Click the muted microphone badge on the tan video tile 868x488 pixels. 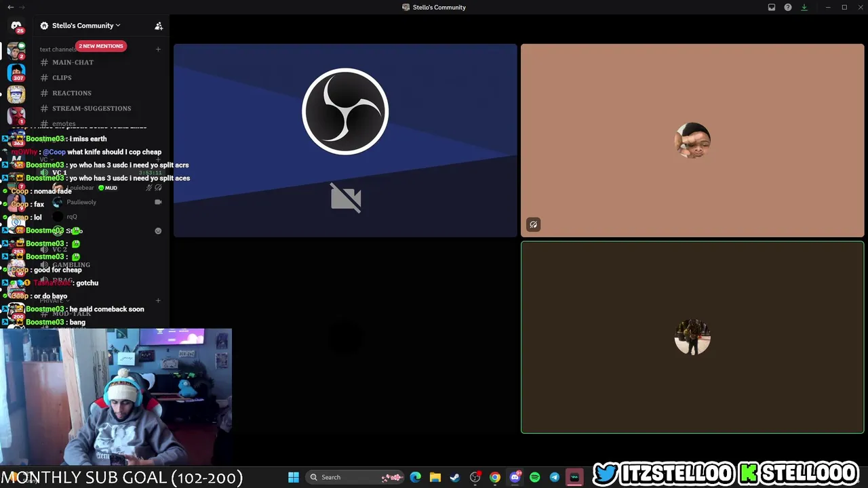pyautogui.click(x=533, y=224)
